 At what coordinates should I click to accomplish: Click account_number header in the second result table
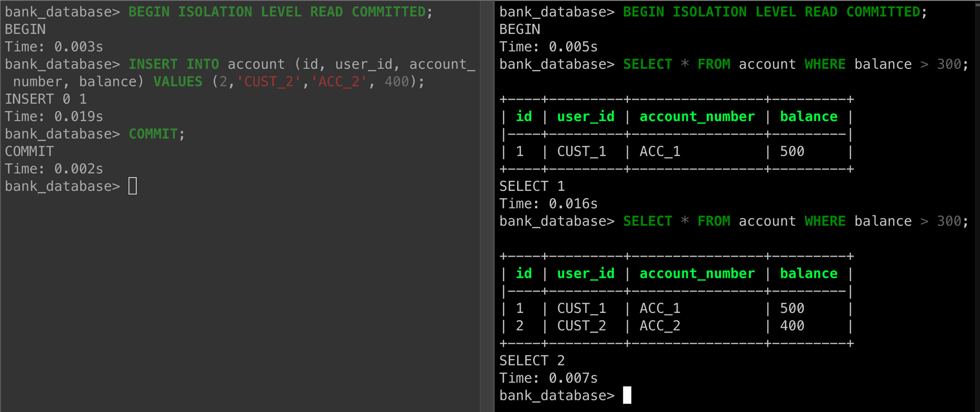tap(697, 274)
